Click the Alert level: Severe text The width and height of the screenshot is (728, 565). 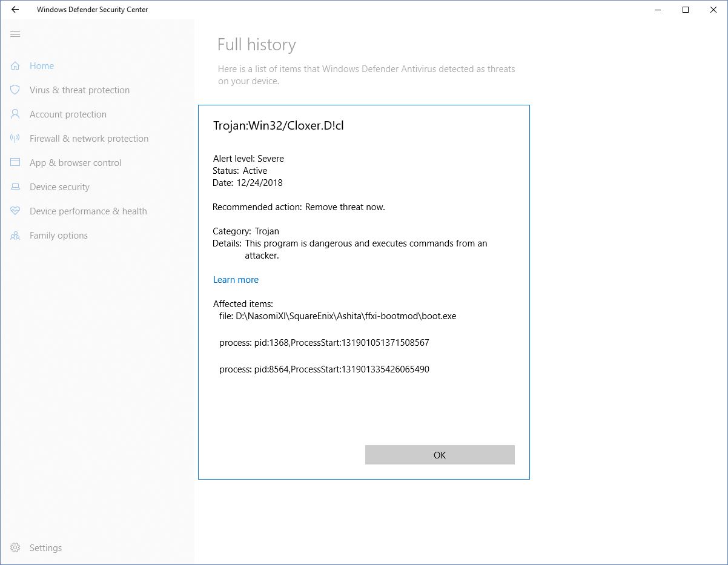[x=248, y=159]
